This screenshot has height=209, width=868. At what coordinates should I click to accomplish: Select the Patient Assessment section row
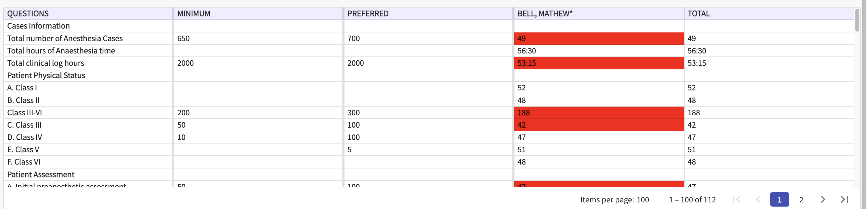click(x=41, y=174)
